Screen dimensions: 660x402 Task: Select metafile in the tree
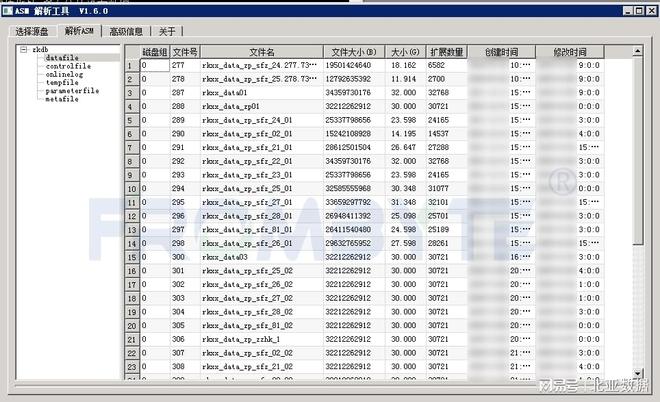62,99
